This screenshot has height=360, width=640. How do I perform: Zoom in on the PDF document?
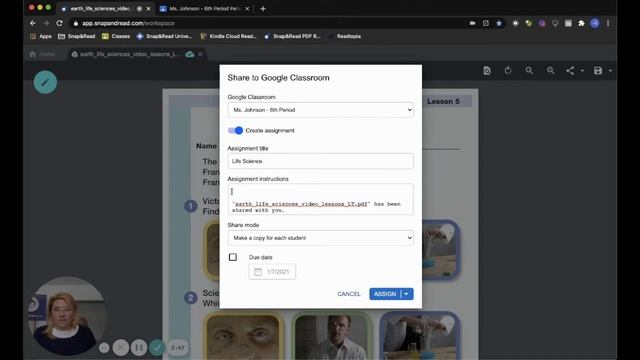551,71
